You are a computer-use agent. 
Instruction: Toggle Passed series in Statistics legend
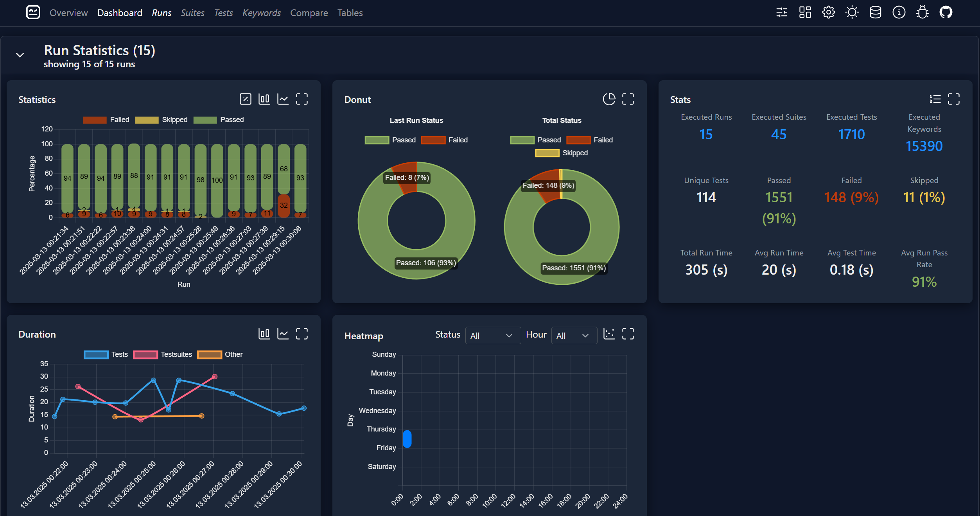point(218,120)
